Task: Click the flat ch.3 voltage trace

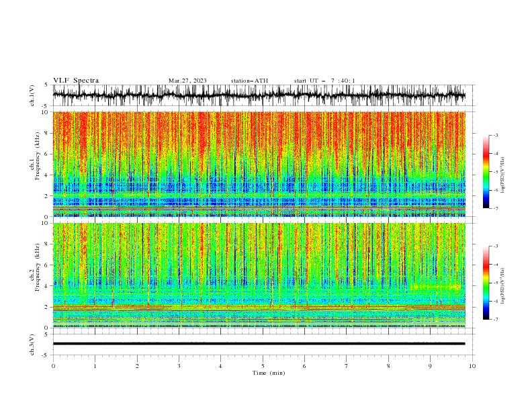Action: pos(259,344)
